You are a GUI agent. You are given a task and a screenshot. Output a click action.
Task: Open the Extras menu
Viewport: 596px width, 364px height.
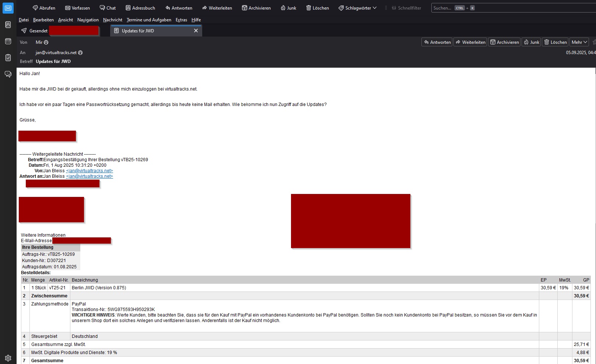[x=181, y=20]
